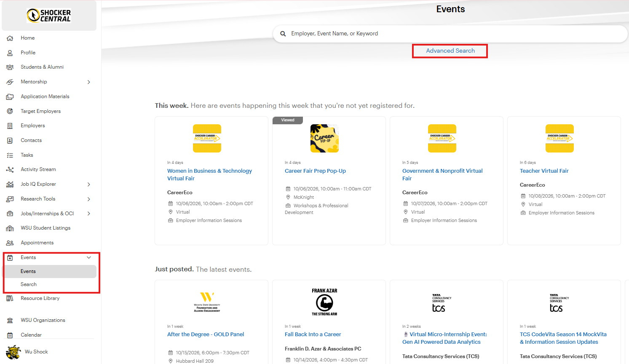Open the Resource Library books icon
This screenshot has height=364, width=629.
[10, 298]
